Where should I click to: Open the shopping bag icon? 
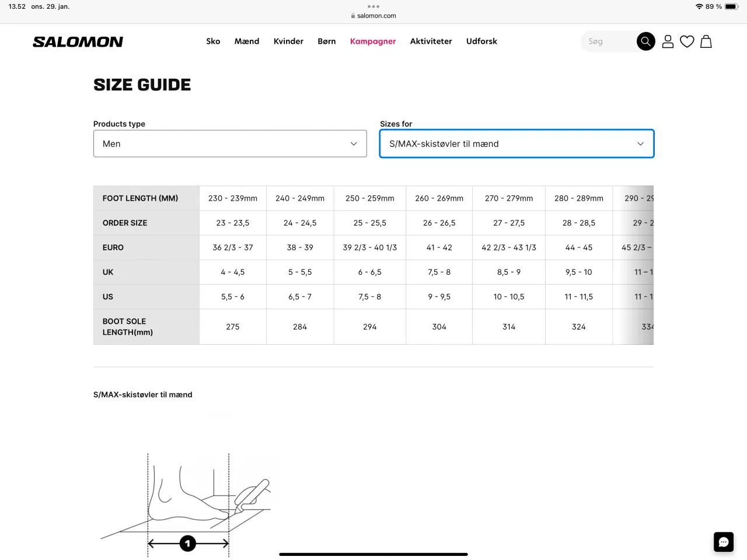pos(706,41)
